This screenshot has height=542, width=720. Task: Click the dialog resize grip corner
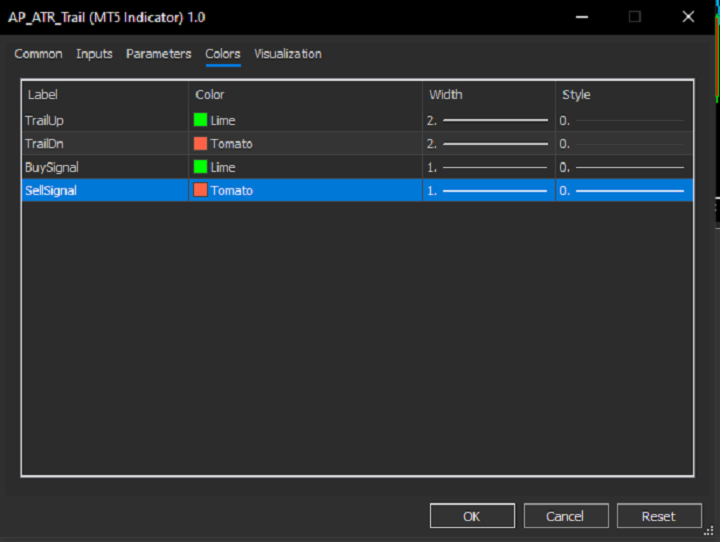click(709, 531)
